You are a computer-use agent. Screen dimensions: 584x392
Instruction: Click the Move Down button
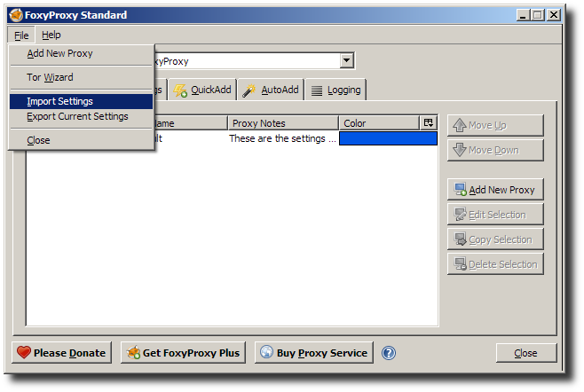click(x=495, y=150)
